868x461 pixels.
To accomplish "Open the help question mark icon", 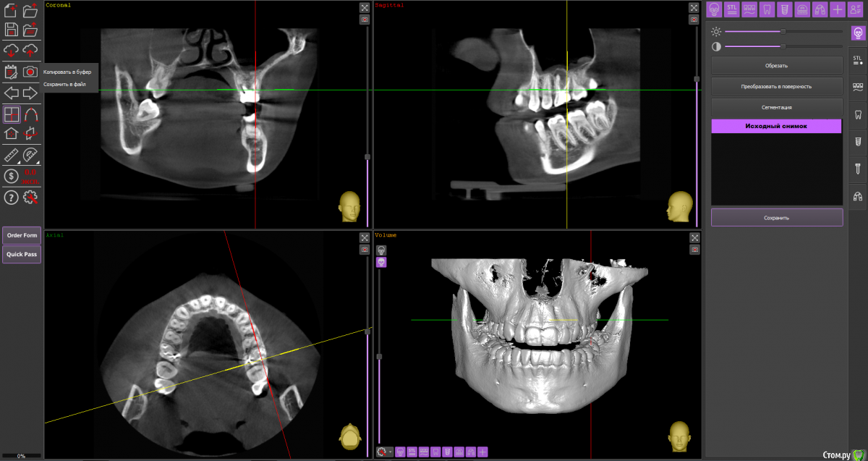I will click(12, 198).
